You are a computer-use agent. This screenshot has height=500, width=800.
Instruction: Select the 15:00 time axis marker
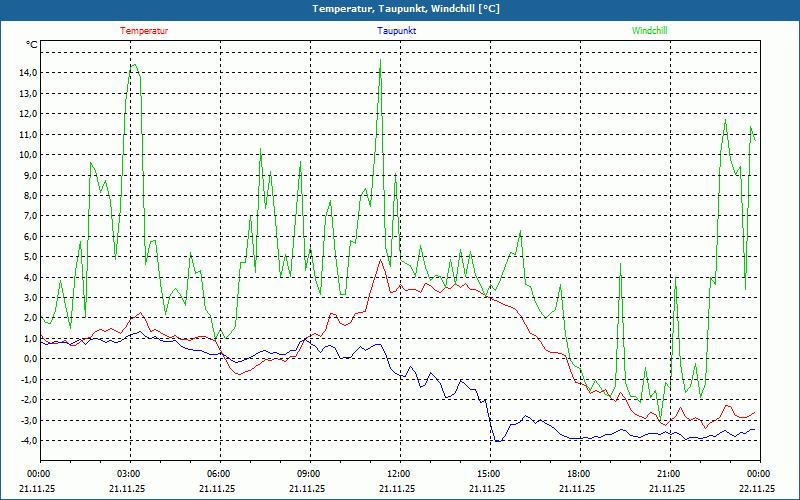(489, 474)
